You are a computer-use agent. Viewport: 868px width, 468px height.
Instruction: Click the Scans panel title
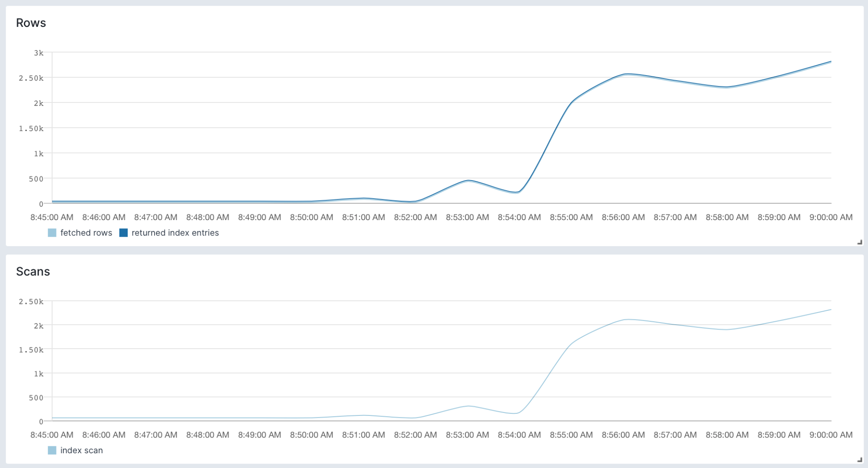pyautogui.click(x=33, y=272)
